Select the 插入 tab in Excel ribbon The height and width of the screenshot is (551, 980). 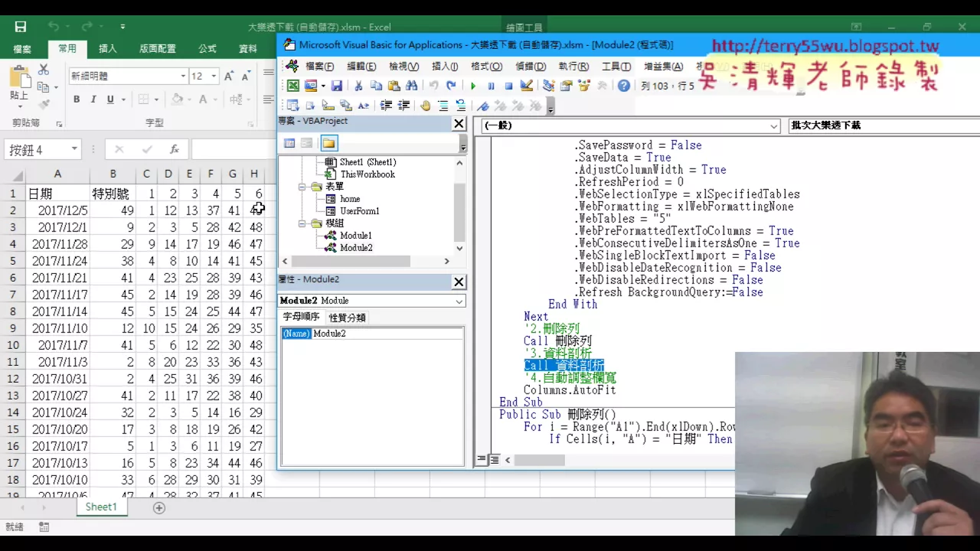[x=108, y=49]
